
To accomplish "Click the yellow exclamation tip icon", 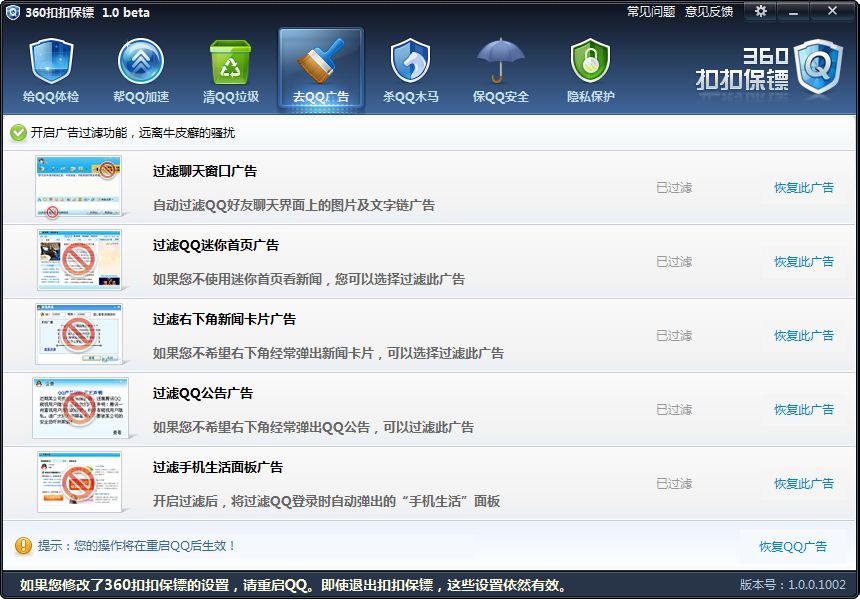I will point(23,546).
